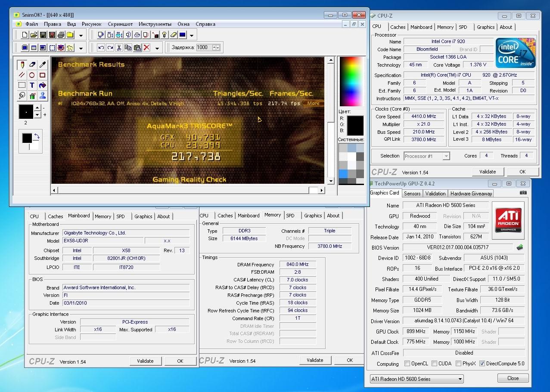This screenshot has height=392, width=550.
Task: Redo the edit in SnimOK toolbar
Action: pos(110,47)
